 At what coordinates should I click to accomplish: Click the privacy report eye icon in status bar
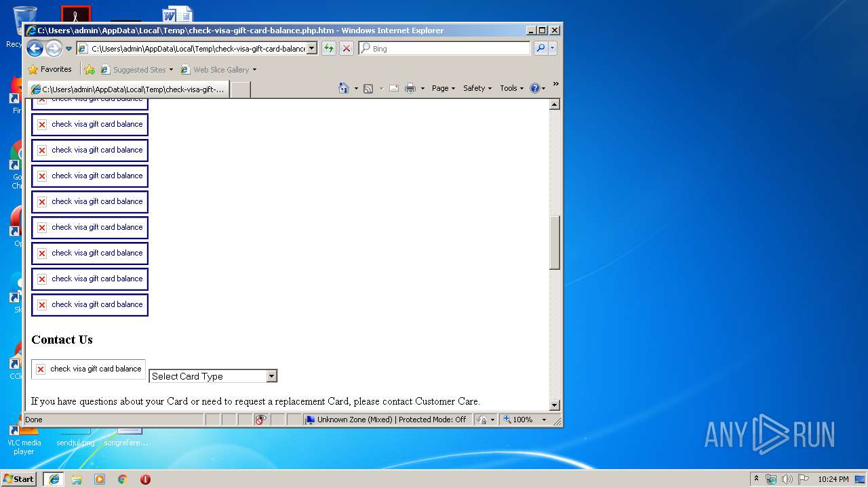click(x=260, y=420)
